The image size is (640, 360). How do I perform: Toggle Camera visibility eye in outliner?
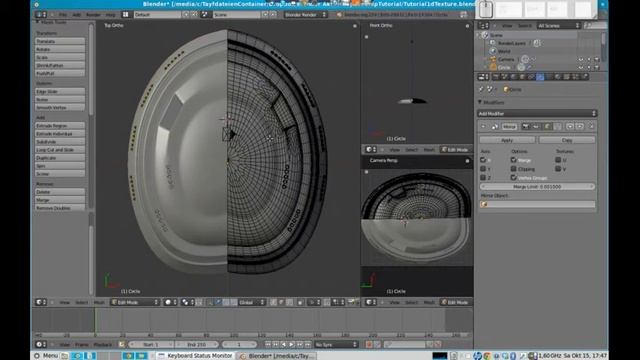click(581, 60)
